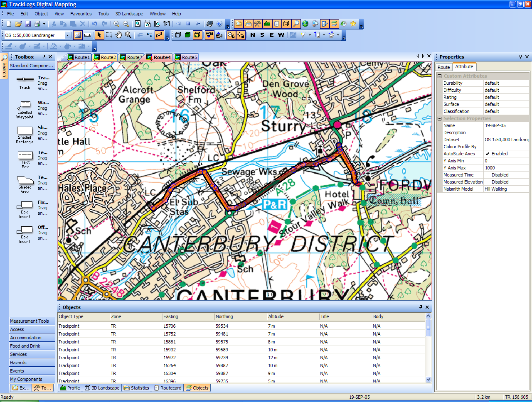Open the Profile bottom tab
Viewport: 532px width, 402px height.
tap(70, 388)
